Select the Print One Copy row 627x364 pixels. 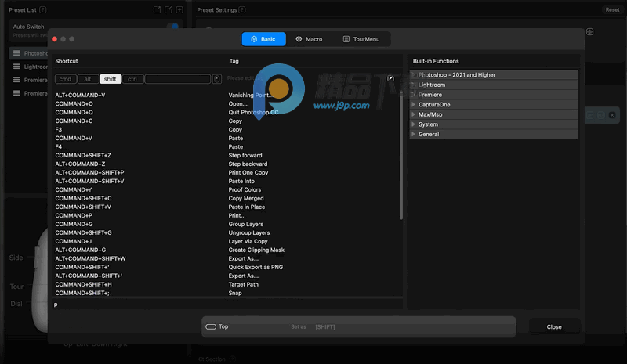(x=227, y=173)
